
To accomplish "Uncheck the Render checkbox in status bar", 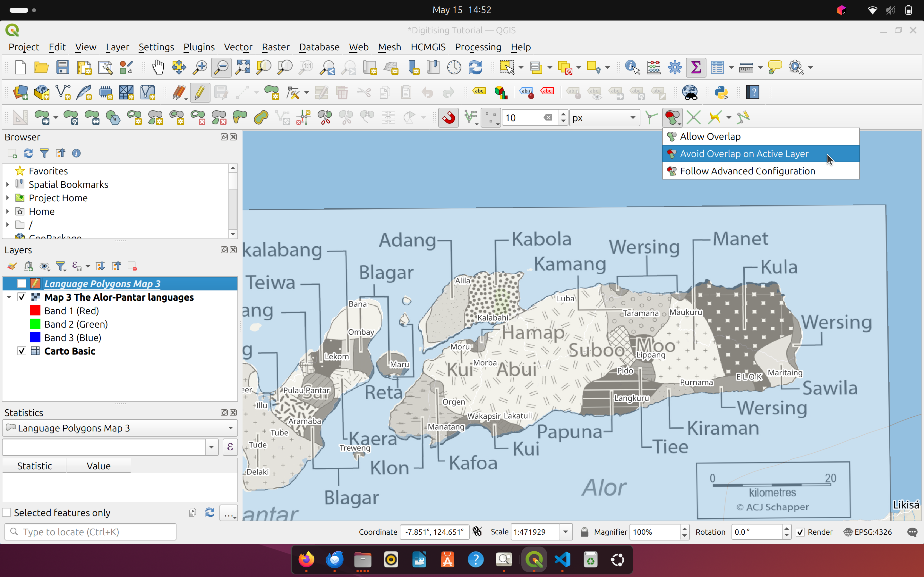I will [x=800, y=531].
